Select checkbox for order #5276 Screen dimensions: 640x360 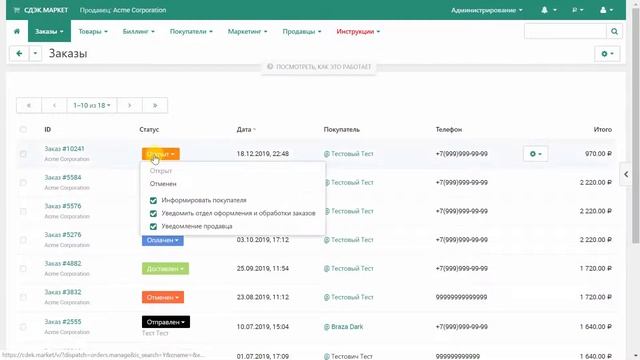click(x=23, y=240)
